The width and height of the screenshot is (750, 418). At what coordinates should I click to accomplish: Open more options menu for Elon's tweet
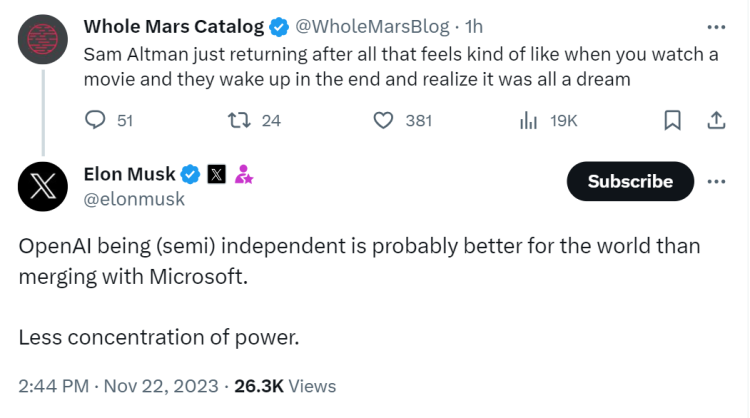coord(716,181)
